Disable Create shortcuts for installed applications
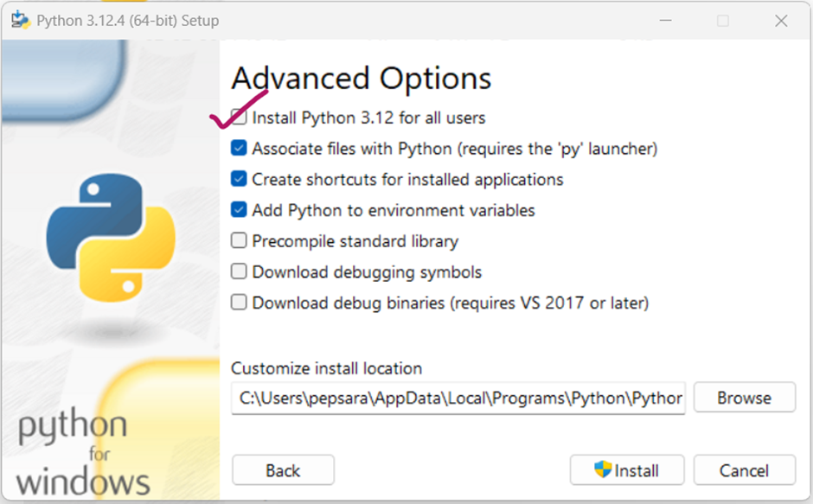Image resolution: width=813 pixels, height=504 pixels. point(240,180)
